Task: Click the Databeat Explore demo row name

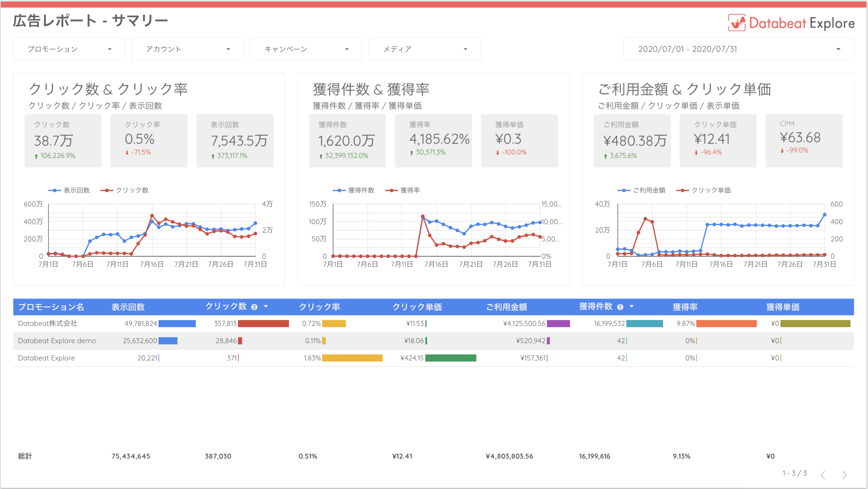Action: [x=57, y=341]
